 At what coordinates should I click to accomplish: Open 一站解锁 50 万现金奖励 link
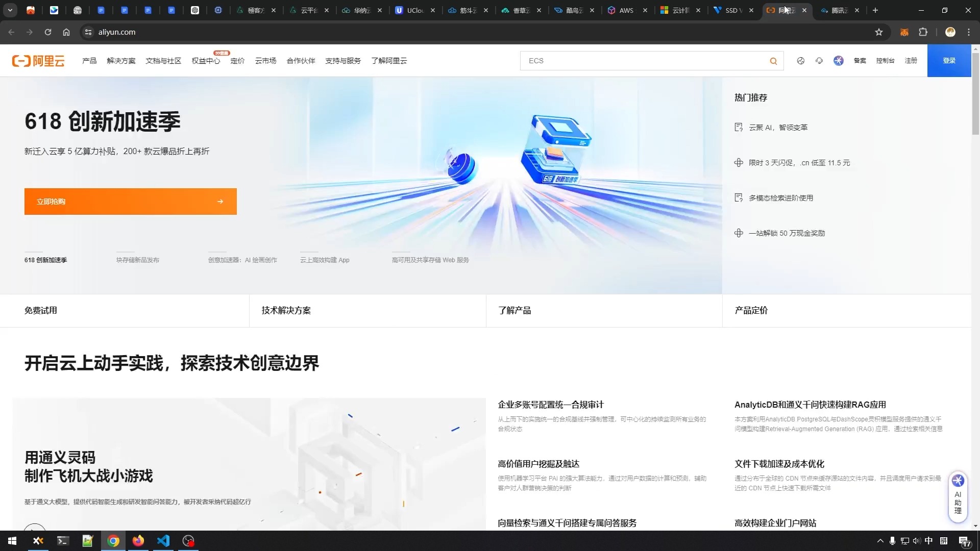point(787,233)
